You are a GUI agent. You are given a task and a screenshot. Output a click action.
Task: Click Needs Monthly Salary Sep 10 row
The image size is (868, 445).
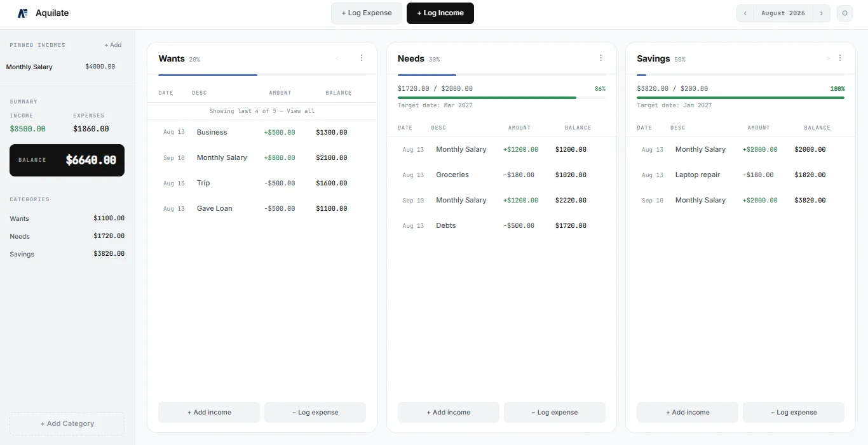pos(501,200)
